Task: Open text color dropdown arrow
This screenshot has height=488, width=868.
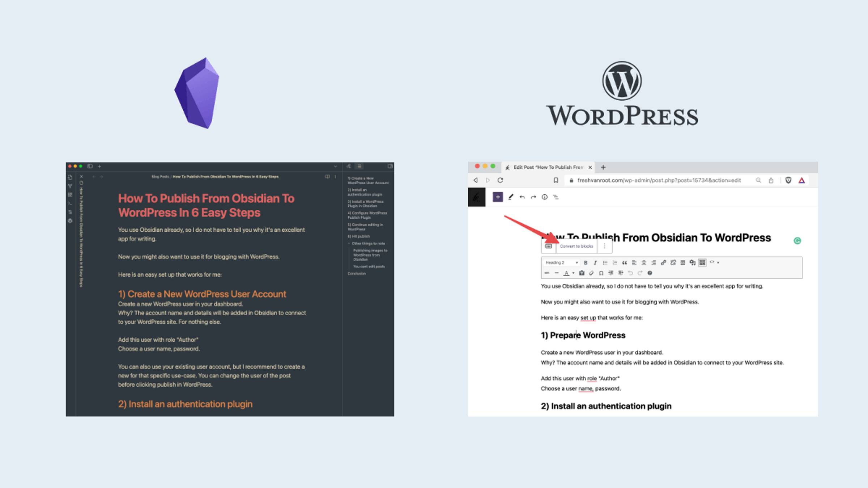Action: 573,273
